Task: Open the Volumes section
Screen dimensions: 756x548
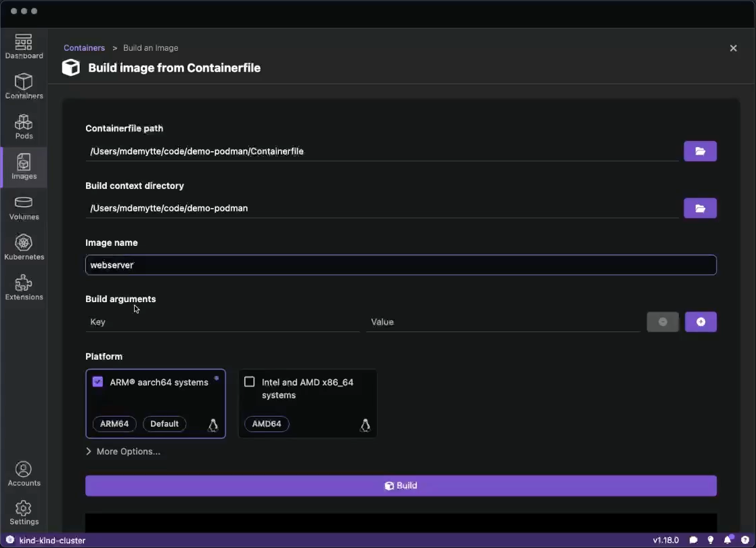Action: click(x=24, y=207)
